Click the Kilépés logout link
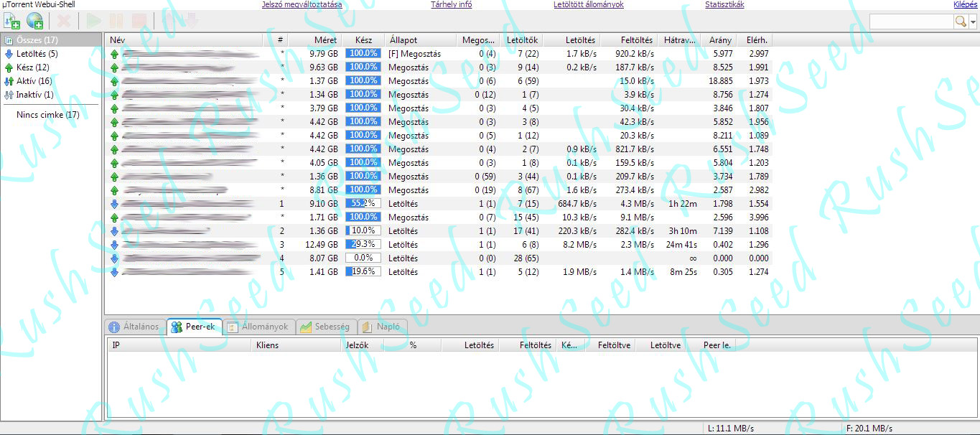Viewport: 980px width, 435px height. 964,4
